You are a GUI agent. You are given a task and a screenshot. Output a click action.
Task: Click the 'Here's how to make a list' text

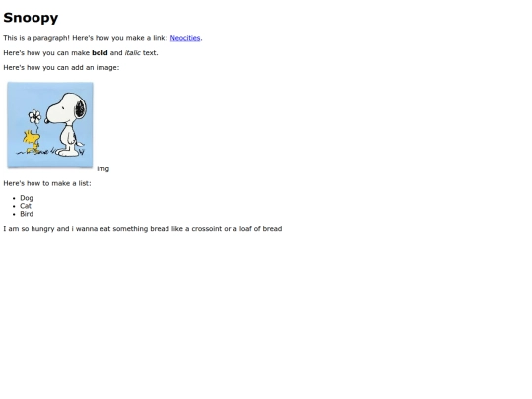click(x=47, y=183)
